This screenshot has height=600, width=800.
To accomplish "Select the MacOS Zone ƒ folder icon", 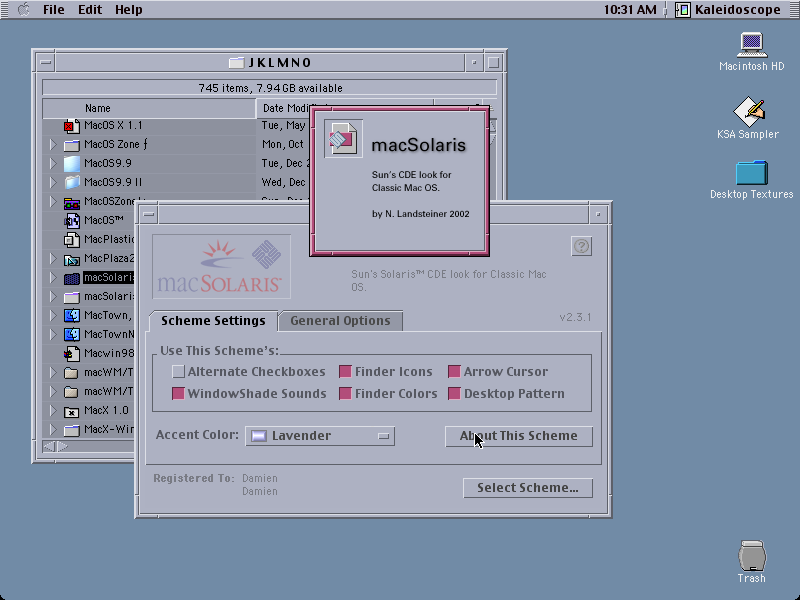I will (x=72, y=145).
